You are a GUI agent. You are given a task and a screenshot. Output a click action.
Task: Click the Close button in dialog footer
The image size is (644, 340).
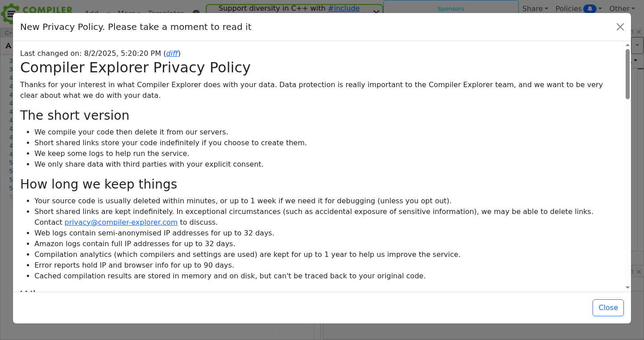[x=608, y=308]
